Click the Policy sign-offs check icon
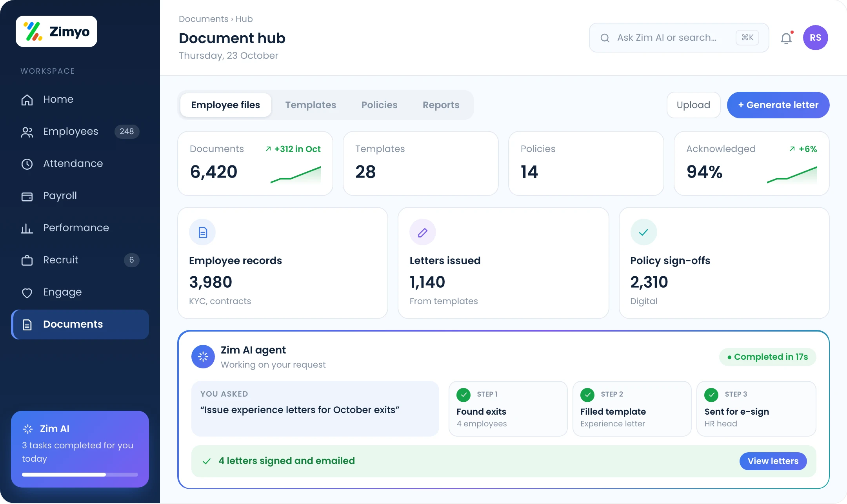Image resolution: width=847 pixels, height=504 pixels. pyautogui.click(x=643, y=232)
